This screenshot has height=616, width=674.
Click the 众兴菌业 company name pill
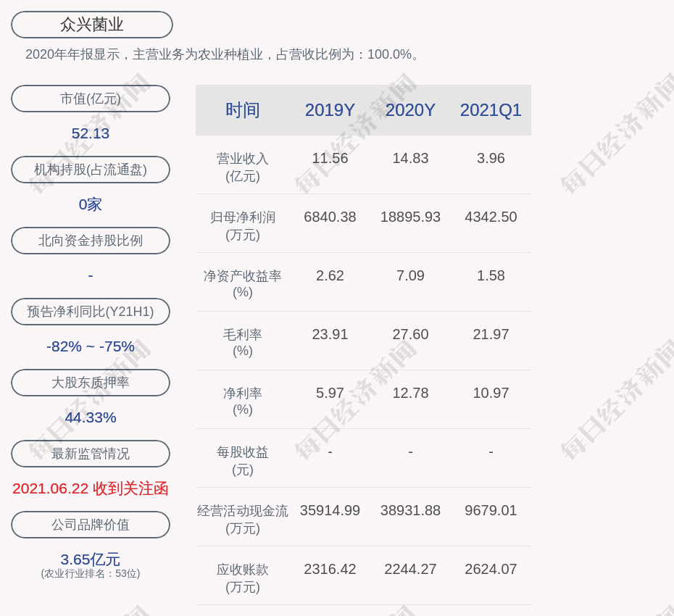[x=92, y=25]
